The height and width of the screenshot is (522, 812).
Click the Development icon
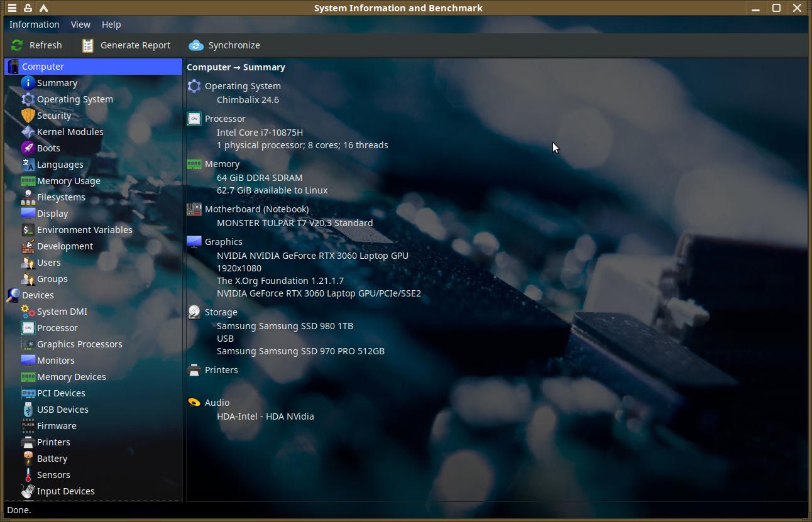28,246
